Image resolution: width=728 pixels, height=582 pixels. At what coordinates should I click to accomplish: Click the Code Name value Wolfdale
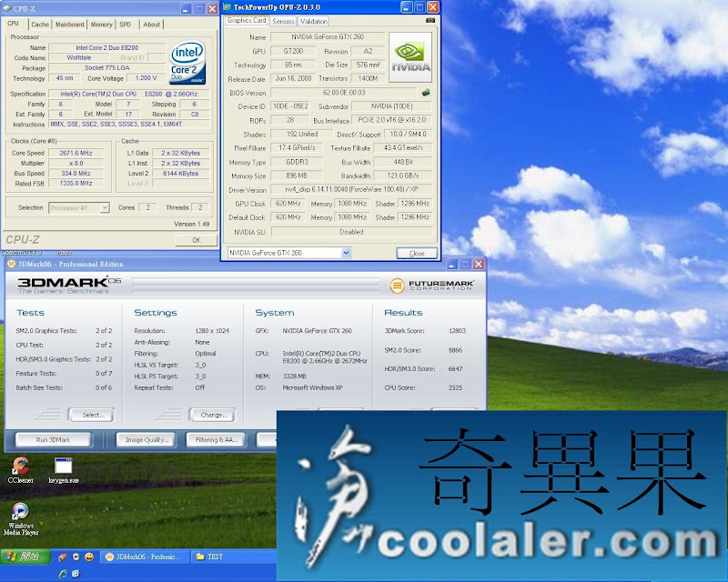(x=79, y=57)
